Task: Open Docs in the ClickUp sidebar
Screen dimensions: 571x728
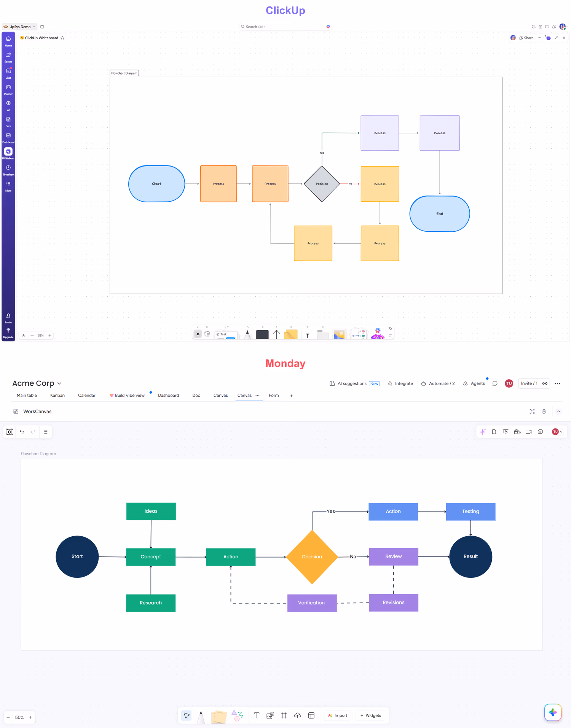Action: pyautogui.click(x=8, y=122)
